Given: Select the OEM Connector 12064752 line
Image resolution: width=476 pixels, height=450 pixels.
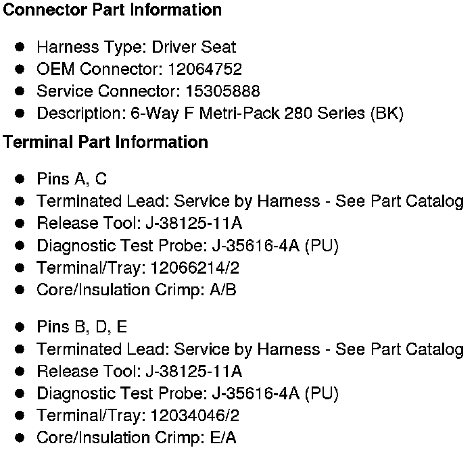Looking at the screenshot, I should pyautogui.click(x=139, y=69).
